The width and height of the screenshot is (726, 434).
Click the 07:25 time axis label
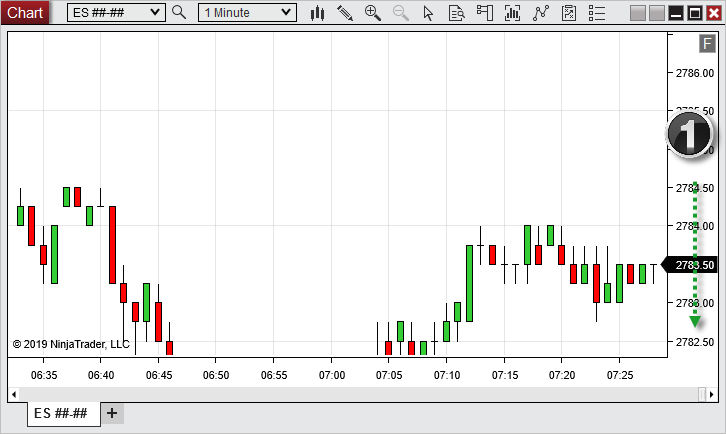[620, 375]
